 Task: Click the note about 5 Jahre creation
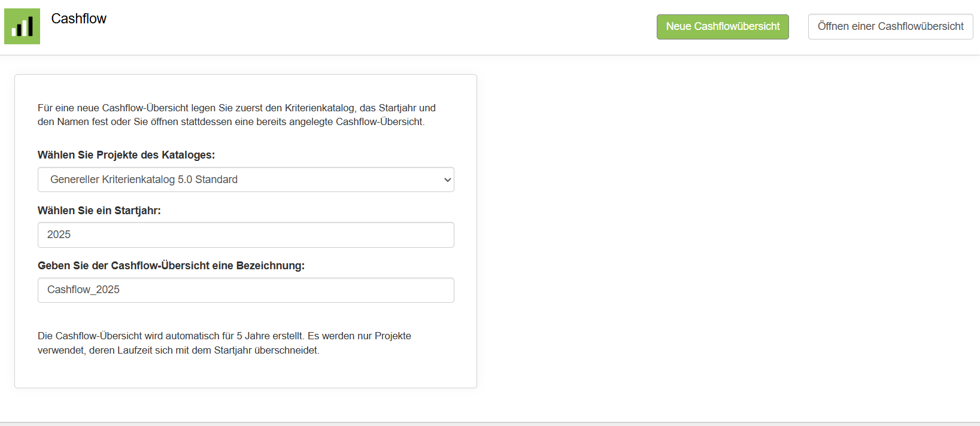pyautogui.click(x=224, y=343)
